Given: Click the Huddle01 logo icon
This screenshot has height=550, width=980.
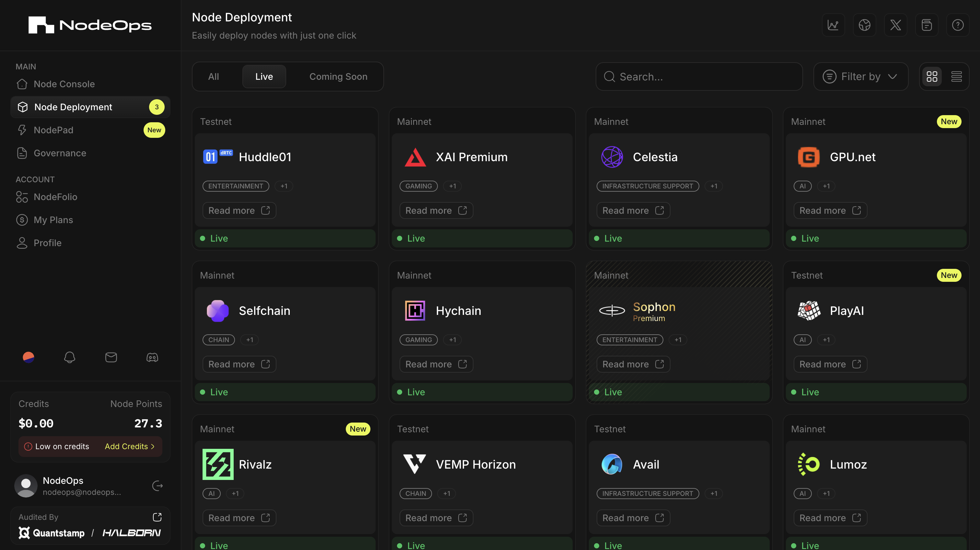Looking at the screenshot, I should coord(217,156).
